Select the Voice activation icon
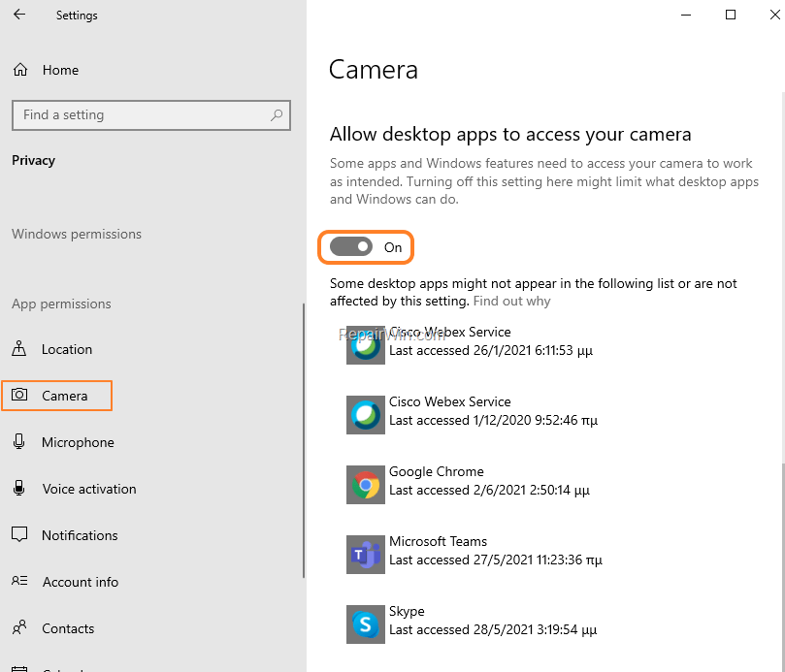 coord(21,489)
